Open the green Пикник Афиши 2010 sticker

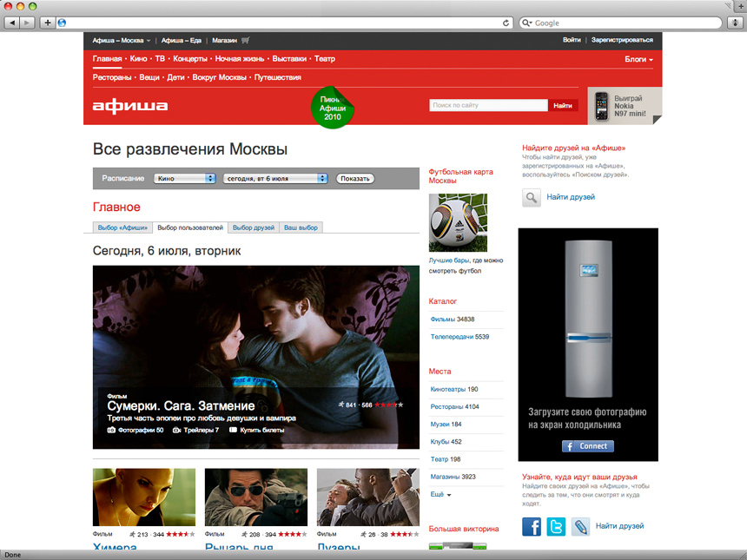tap(333, 108)
